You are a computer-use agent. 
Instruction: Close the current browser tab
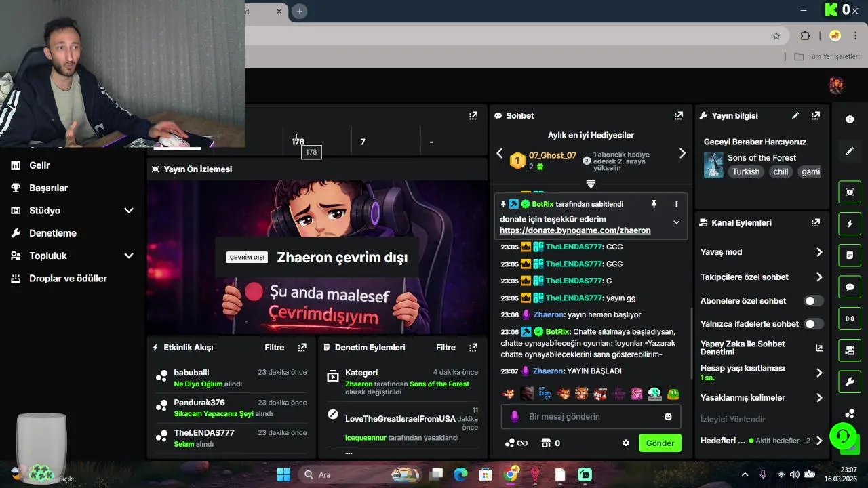pyautogui.click(x=279, y=11)
